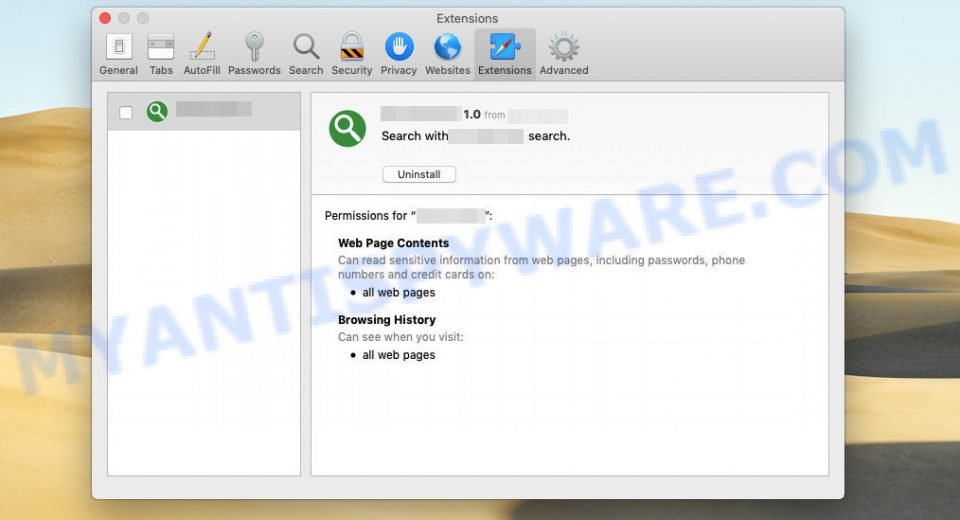Image resolution: width=960 pixels, height=520 pixels.
Task: Click 'all web pages' under Web Page Contents
Action: 399,293
